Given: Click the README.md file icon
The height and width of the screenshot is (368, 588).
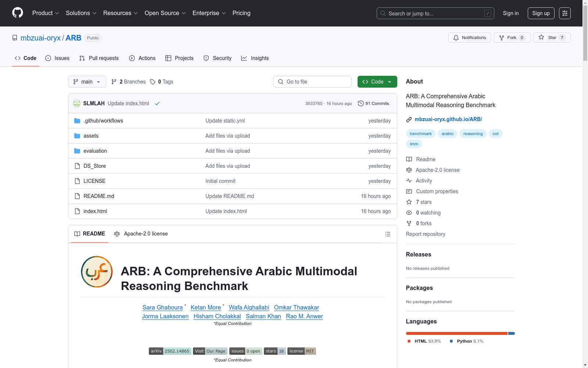Looking at the screenshot, I should 77,196.
